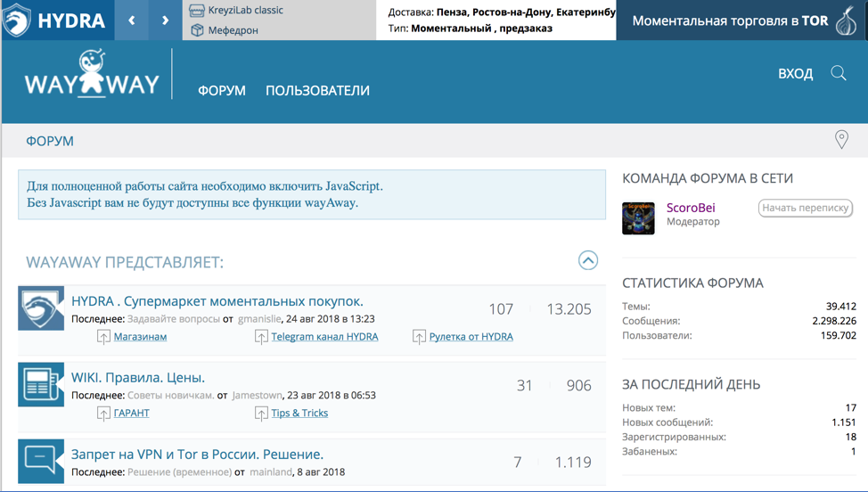
Task: Open ScoroBei moderator avatar
Action: pos(638,218)
